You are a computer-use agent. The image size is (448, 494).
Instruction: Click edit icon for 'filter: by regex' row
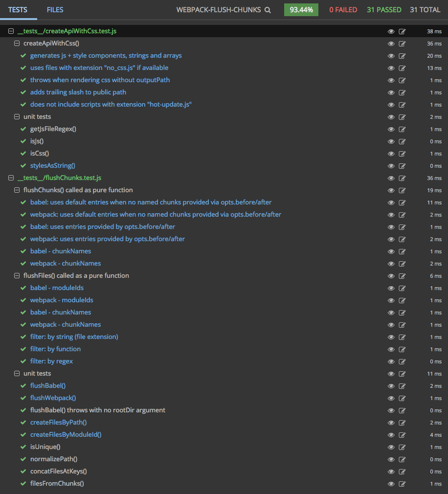coord(402,361)
